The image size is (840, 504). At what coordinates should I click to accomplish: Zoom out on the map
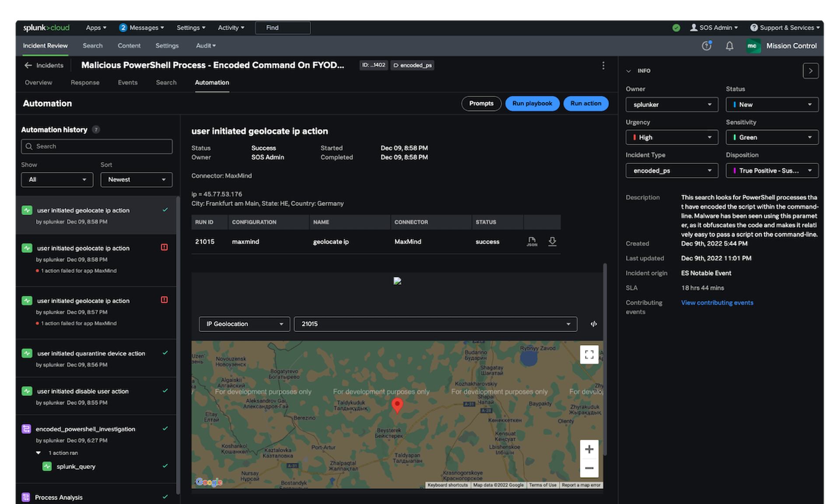[589, 468]
